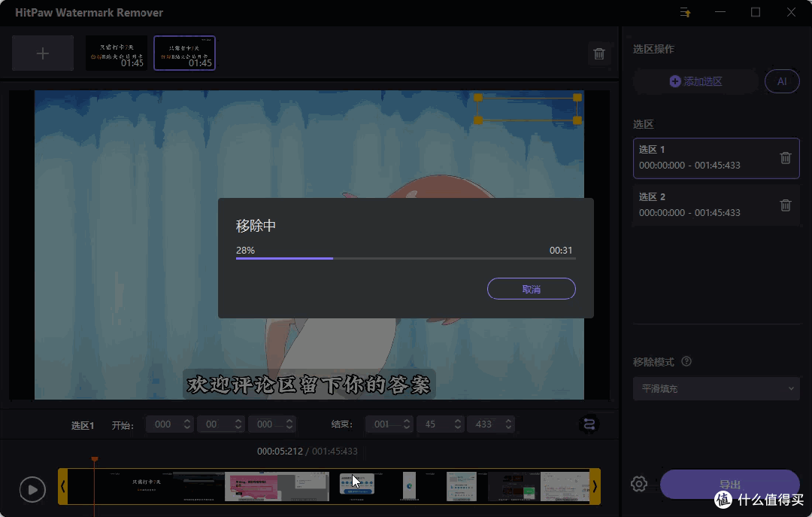
Task: Delete 选区 1 using its trash icon
Action: pyautogui.click(x=786, y=157)
